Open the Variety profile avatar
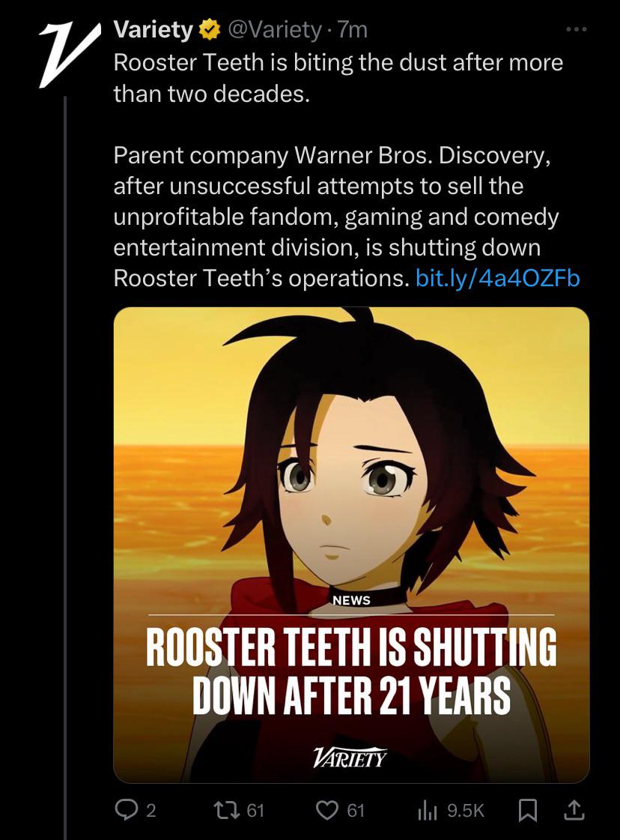The image size is (620, 840). pyautogui.click(x=70, y=54)
